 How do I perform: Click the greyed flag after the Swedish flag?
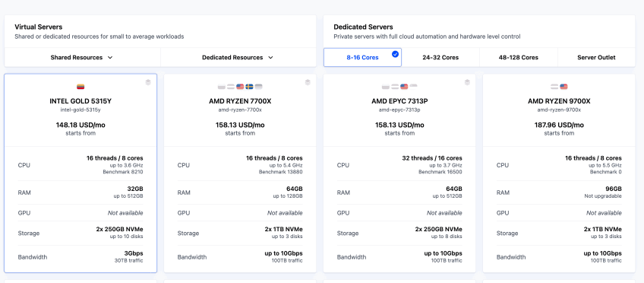point(258,87)
